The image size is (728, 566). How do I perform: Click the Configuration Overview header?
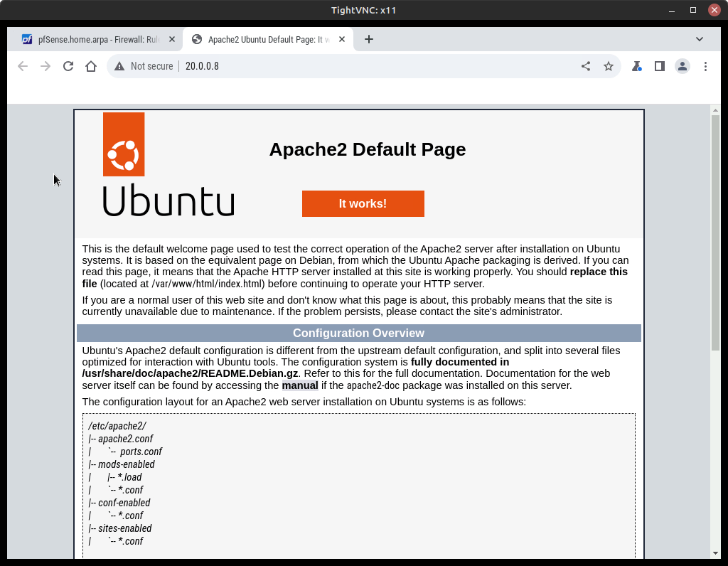point(358,333)
